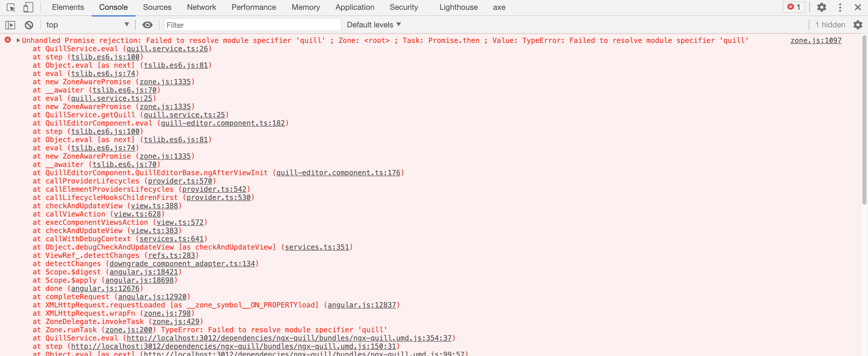The width and height of the screenshot is (868, 356).
Task: Select the axe panel tab
Action: (x=499, y=7)
